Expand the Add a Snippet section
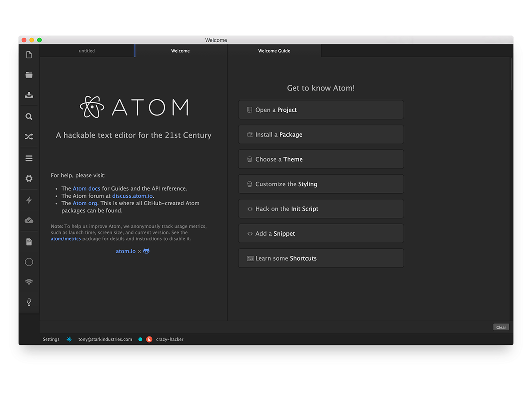The width and height of the screenshot is (532, 399). [x=321, y=234]
